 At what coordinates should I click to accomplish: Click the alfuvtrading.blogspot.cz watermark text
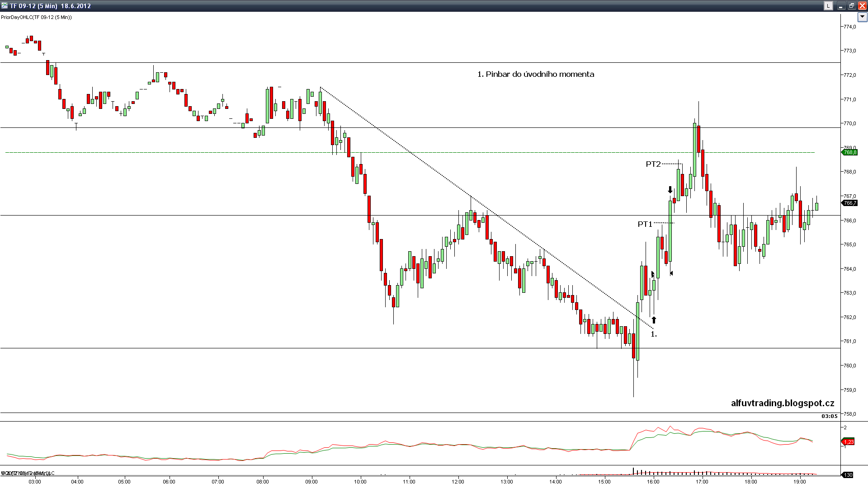click(782, 403)
